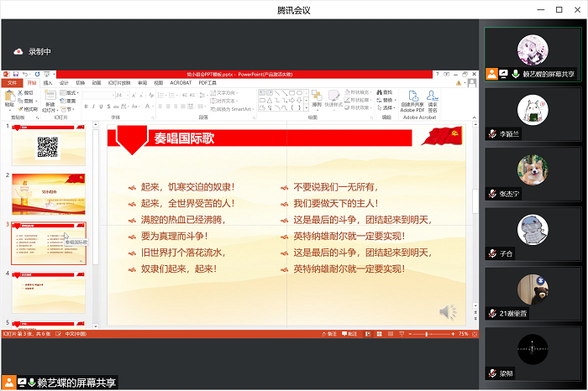This screenshot has width=588, height=391.
Task: Click the speaker audio icon on the slide
Action: [449, 312]
